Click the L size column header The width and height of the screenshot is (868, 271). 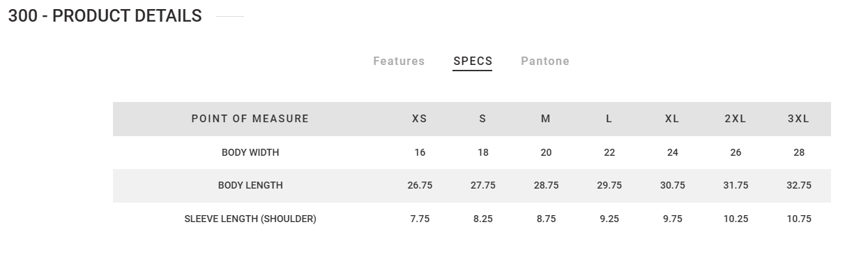tap(609, 119)
